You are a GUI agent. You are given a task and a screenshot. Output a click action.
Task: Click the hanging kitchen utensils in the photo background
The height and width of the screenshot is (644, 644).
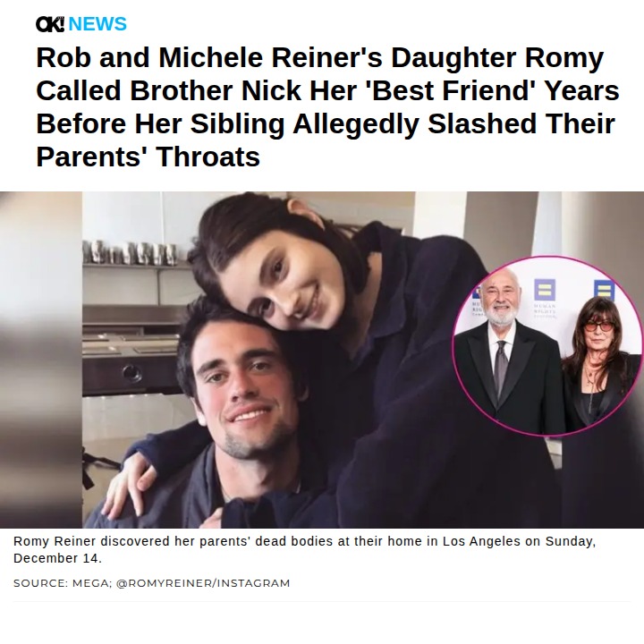[x=134, y=252]
